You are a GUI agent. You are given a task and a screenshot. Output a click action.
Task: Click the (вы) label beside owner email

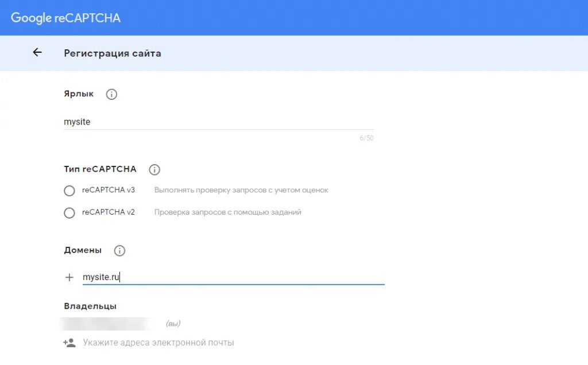coord(173,324)
